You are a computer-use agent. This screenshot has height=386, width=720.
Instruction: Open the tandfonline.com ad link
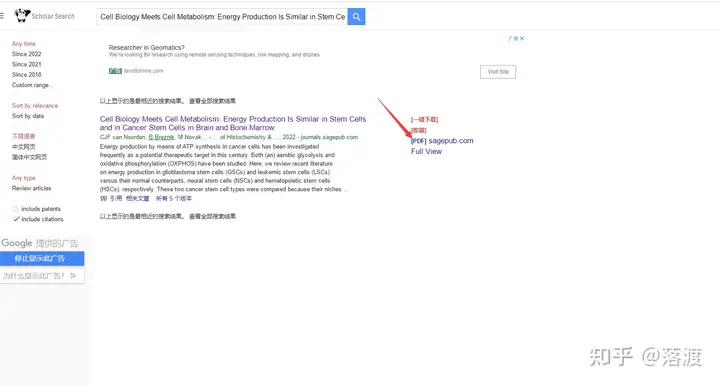tap(144, 71)
